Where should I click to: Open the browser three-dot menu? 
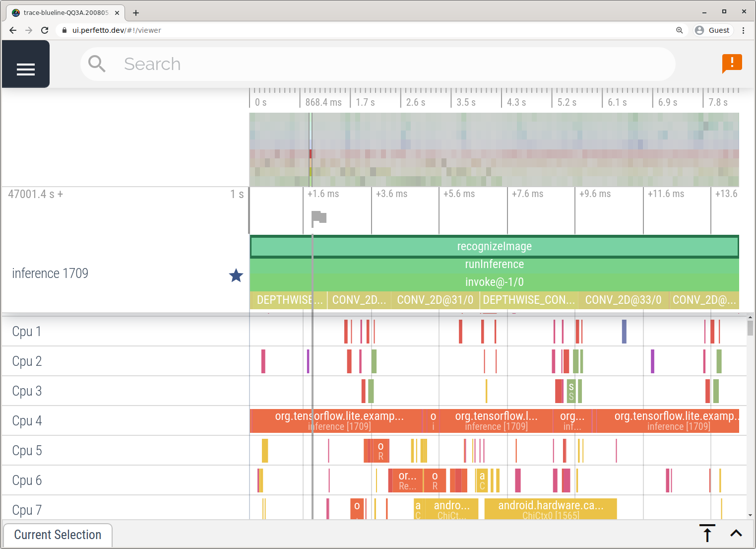743,30
